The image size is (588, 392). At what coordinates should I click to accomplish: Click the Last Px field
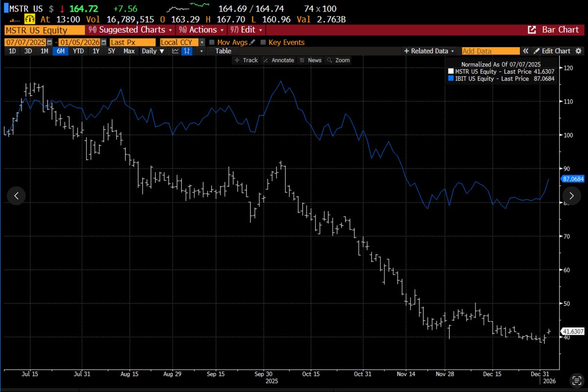pyautogui.click(x=133, y=43)
